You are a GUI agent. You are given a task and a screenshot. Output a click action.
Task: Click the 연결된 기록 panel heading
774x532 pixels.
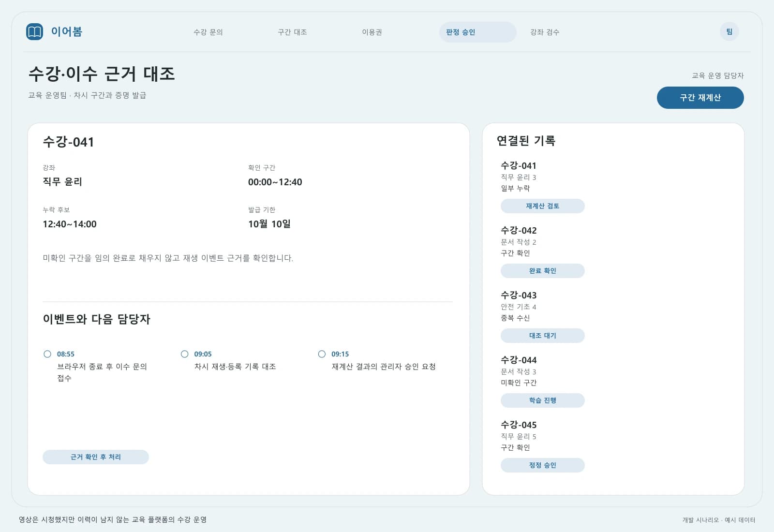pos(526,141)
